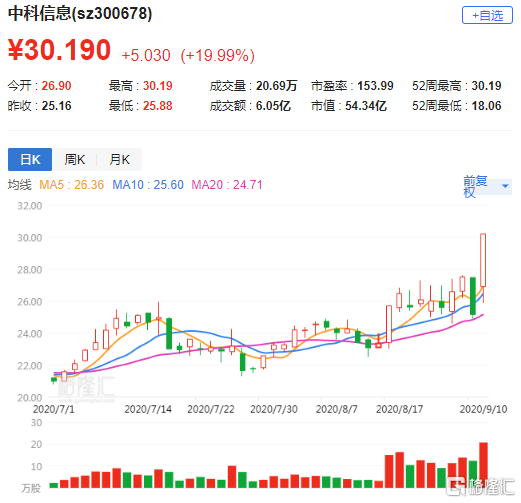Click the 2020/9/10 date axis label
The height and width of the screenshot is (503, 521).
pyautogui.click(x=483, y=409)
